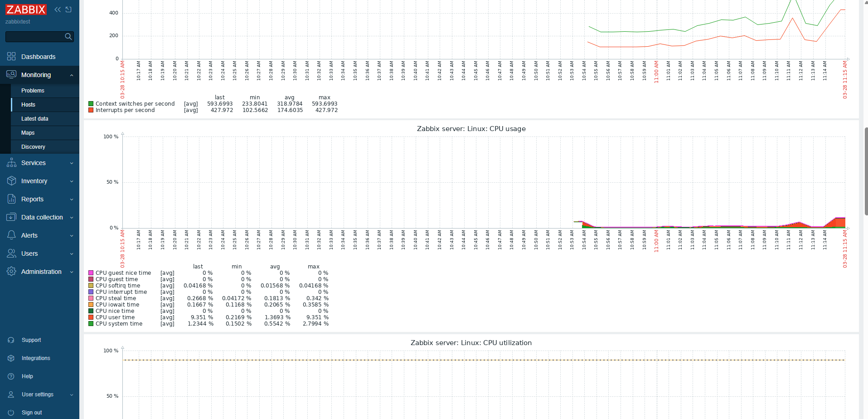The height and width of the screenshot is (419, 868).
Task: Click Context switches avg value 318.9784
Action: (x=290, y=104)
